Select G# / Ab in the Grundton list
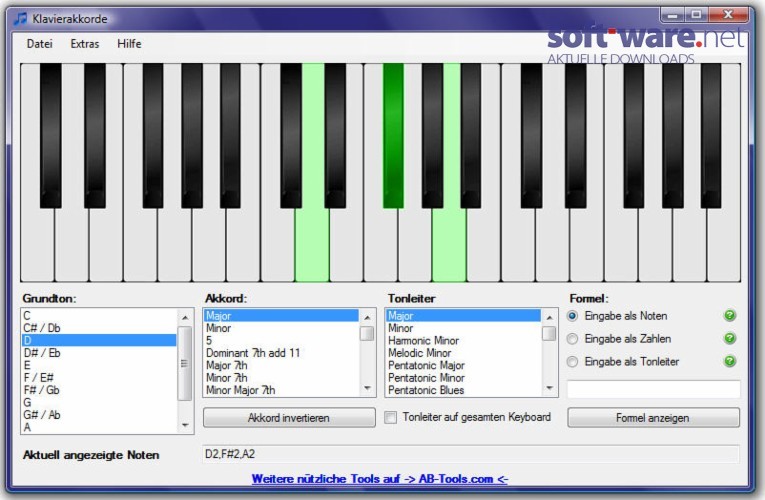Image resolution: width=765 pixels, height=500 pixels. point(100,415)
